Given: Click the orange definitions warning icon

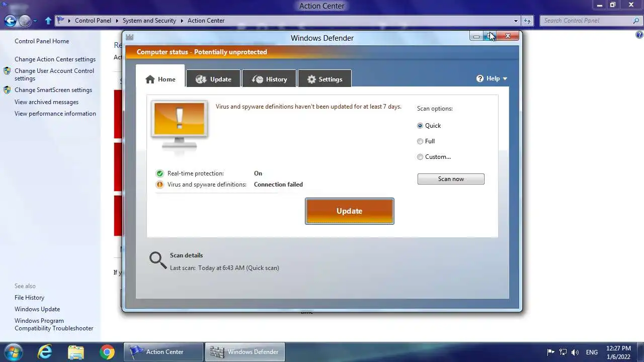Looking at the screenshot, I should click(x=160, y=185).
